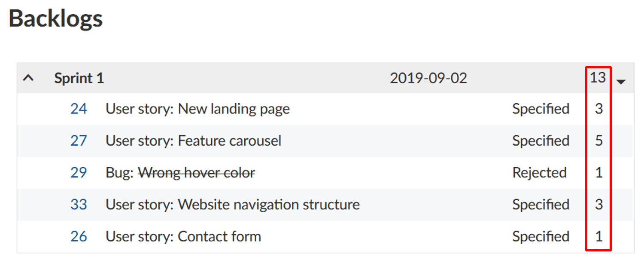This screenshot has height=260, width=644.
Task: Open backlog item 24
Action: coord(79,109)
